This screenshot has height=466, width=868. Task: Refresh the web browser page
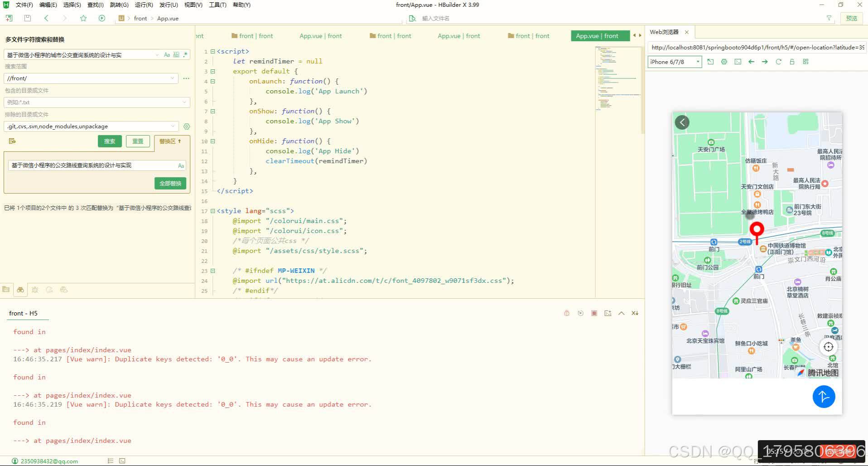778,62
